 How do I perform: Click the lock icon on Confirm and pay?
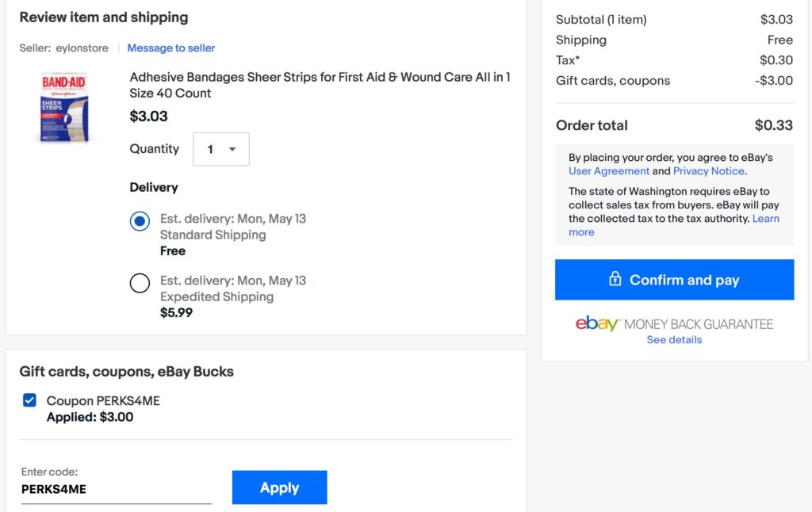(615, 279)
